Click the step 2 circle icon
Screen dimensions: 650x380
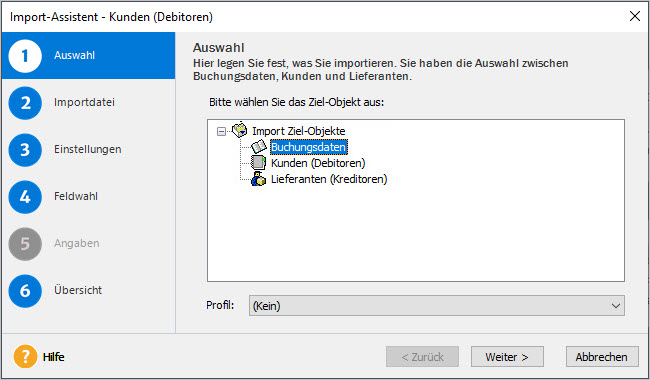click(x=25, y=103)
